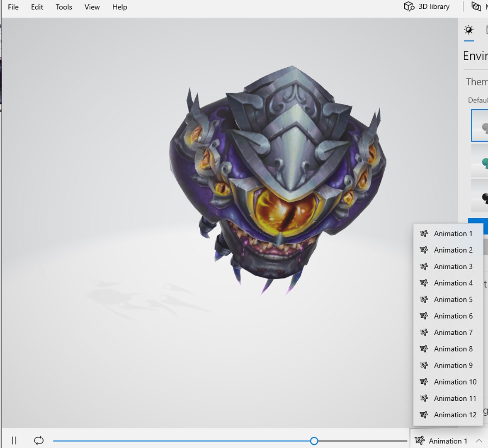
Task: Open the Edit menu
Action: tap(37, 7)
